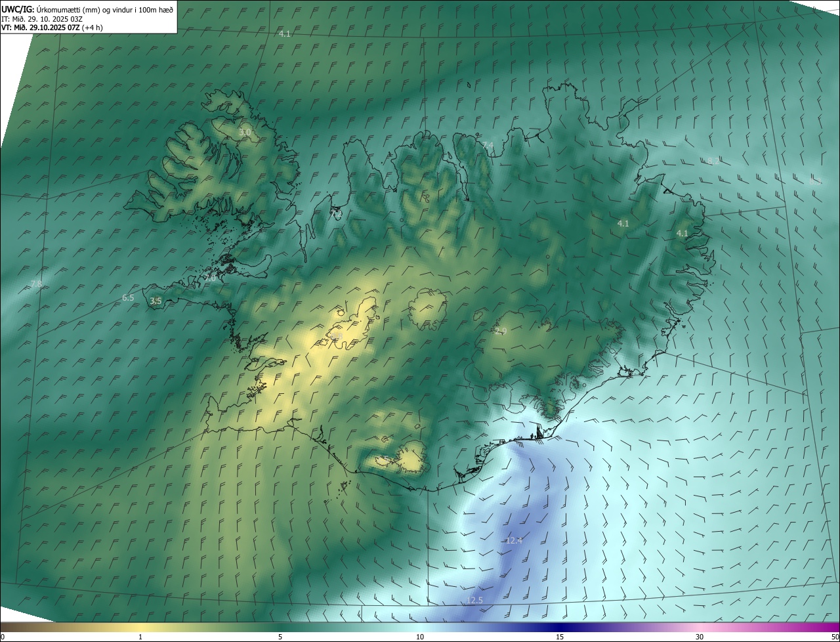Click the 7.4 value on the north coast

click(488, 145)
